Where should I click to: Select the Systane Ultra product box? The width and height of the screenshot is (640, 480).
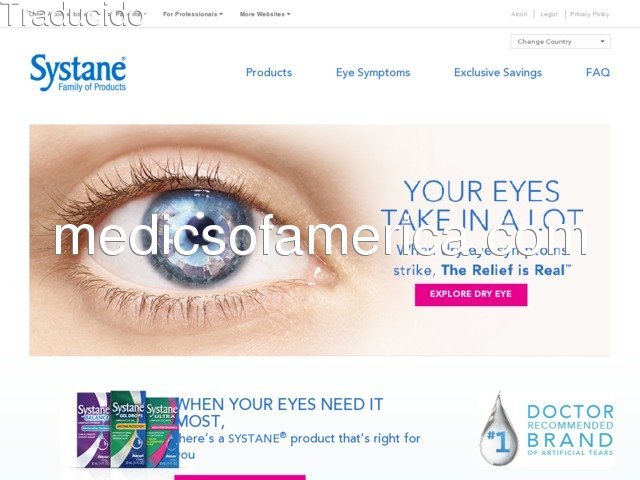[x=162, y=432]
